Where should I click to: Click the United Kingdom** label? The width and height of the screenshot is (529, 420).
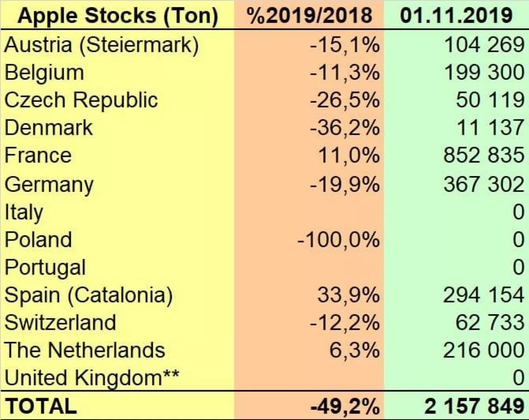pyautogui.click(x=92, y=378)
